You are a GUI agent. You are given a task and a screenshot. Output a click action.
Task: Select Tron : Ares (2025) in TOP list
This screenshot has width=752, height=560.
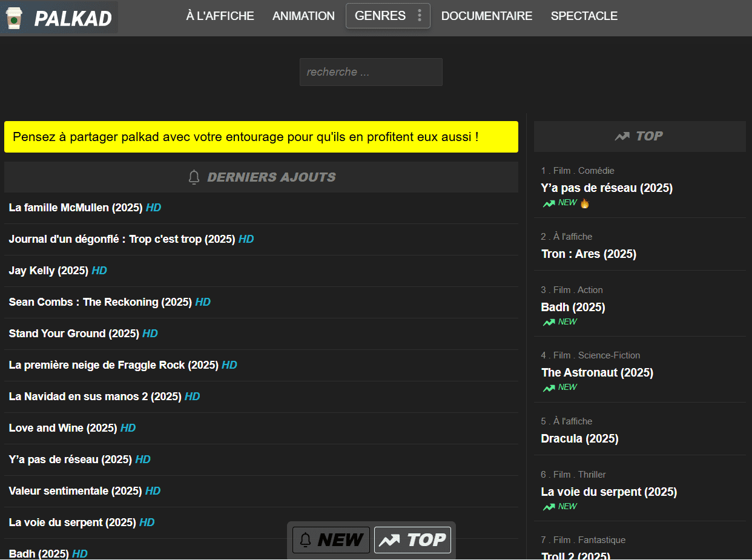pyautogui.click(x=588, y=254)
